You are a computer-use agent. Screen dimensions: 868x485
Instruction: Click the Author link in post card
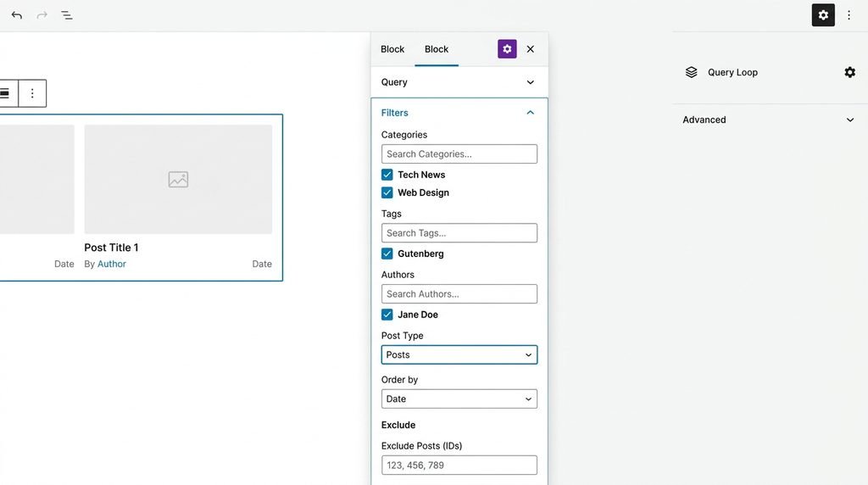click(x=112, y=264)
